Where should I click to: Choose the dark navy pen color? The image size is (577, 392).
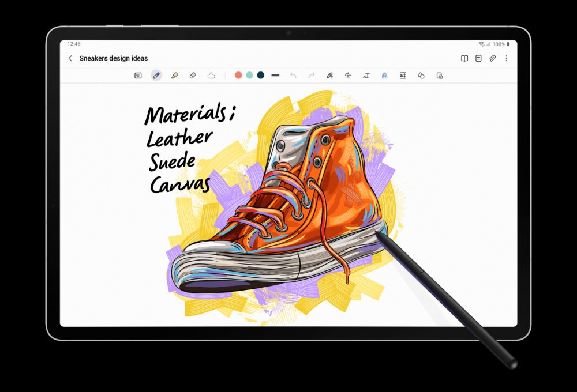pos(261,76)
